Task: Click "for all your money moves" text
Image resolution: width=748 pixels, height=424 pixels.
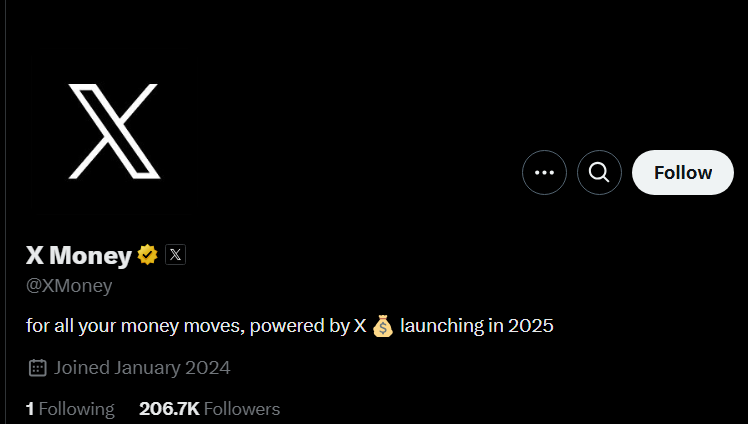Action: tap(136, 326)
